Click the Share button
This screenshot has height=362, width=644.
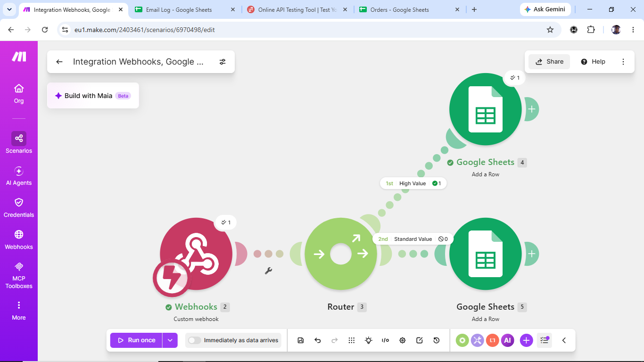(549, 62)
